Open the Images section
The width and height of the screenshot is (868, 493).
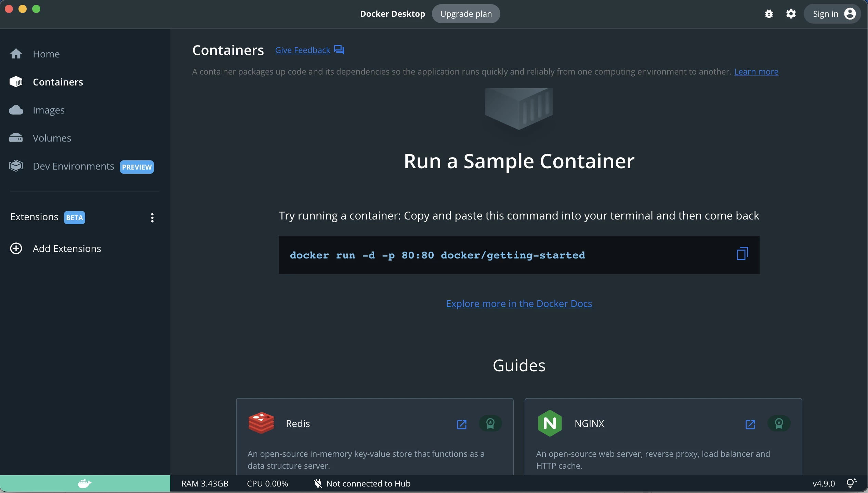coord(49,110)
